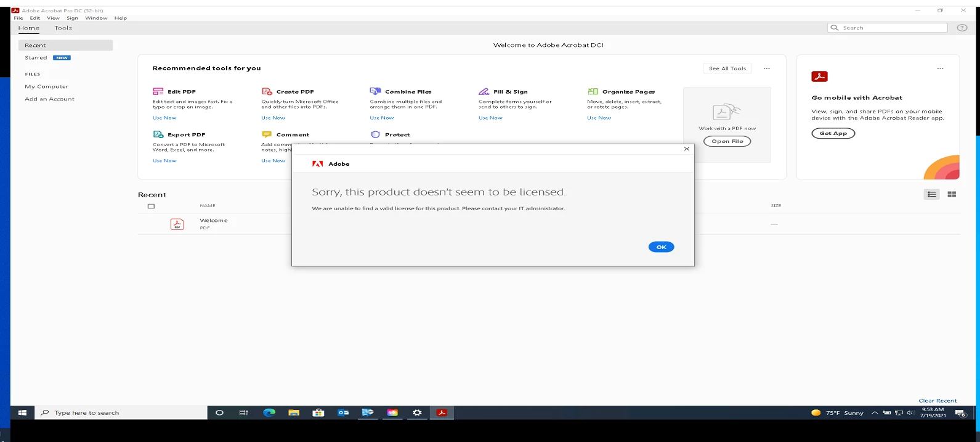Open the File menu
The image size is (980, 442).
[18, 18]
